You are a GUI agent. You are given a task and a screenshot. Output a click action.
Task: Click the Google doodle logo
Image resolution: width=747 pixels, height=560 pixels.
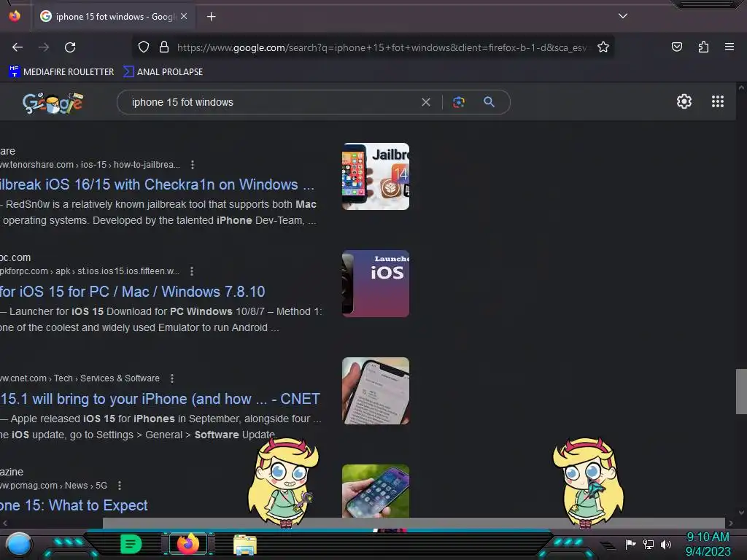point(53,102)
